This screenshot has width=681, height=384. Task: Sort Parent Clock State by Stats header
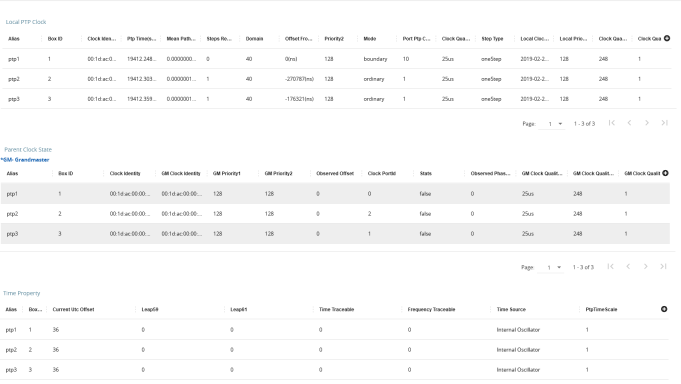coord(426,173)
